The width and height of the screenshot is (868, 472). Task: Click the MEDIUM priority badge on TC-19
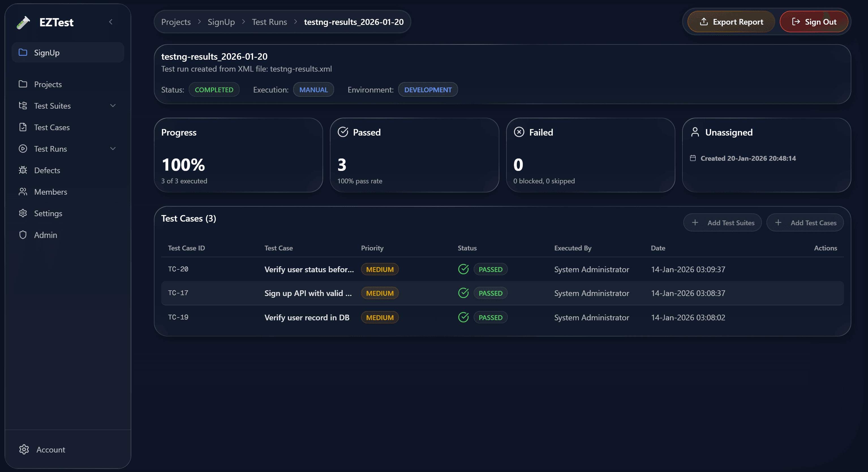click(379, 317)
